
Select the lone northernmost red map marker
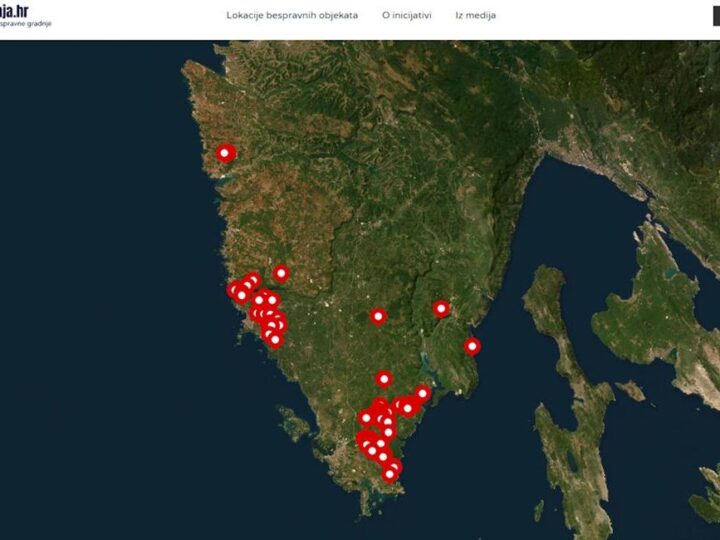click(x=225, y=153)
